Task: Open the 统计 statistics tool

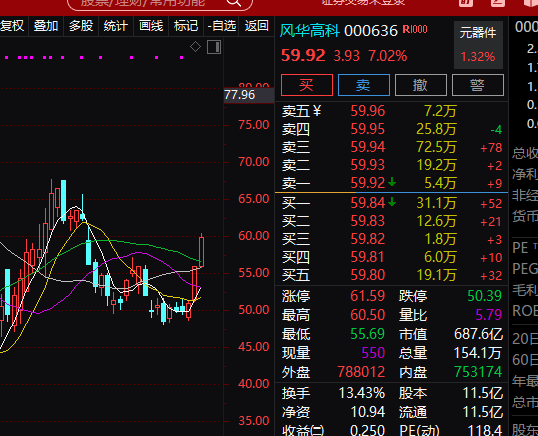Action: click(116, 26)
